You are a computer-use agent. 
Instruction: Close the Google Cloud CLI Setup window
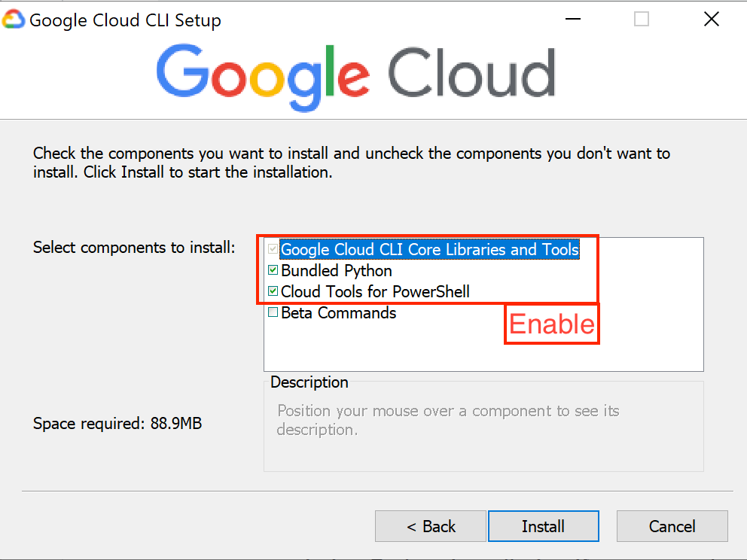point(711,20)
